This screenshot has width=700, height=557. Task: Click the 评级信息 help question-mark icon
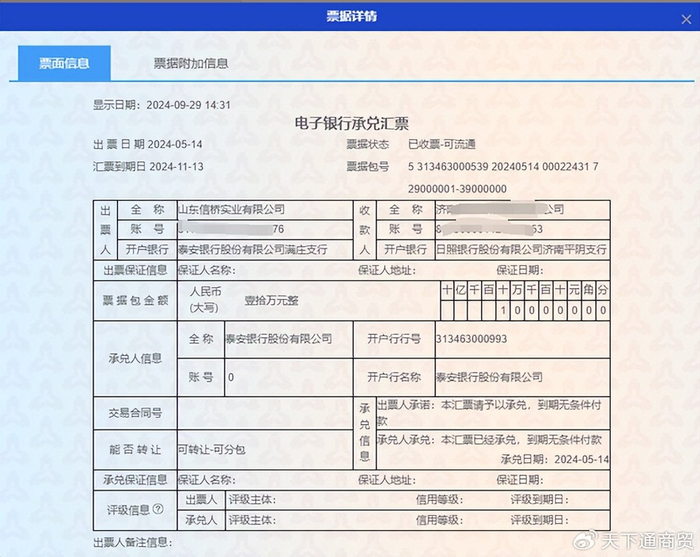pos(158,509)
